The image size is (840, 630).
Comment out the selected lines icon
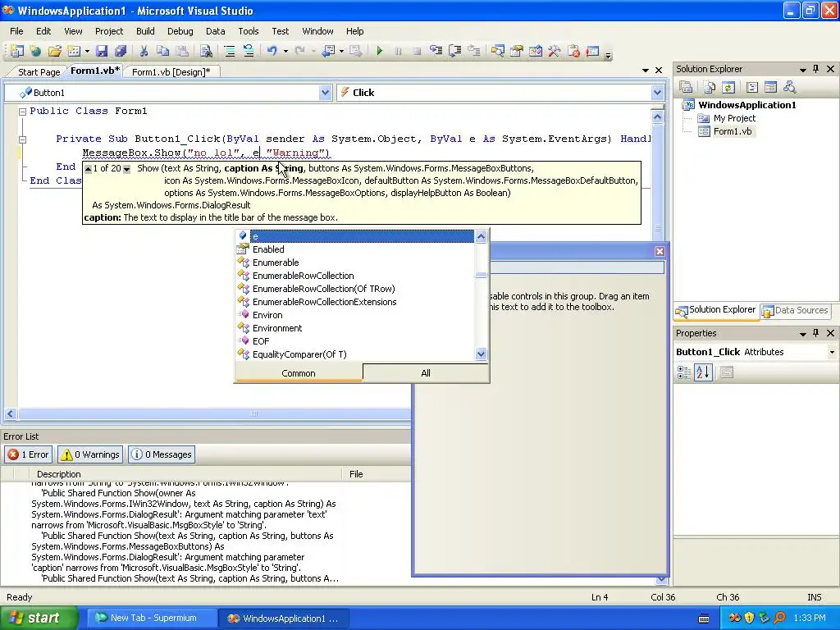tap(230, 51)
